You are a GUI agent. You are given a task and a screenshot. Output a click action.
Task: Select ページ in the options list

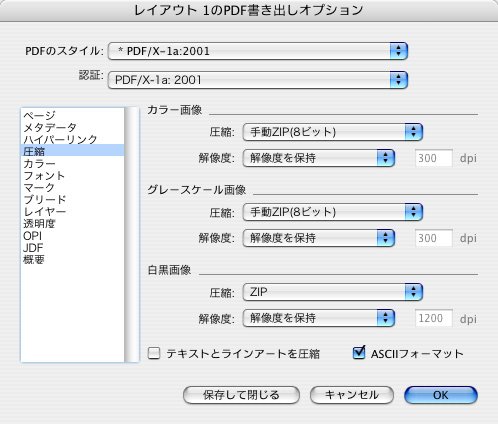pos(72,115)
